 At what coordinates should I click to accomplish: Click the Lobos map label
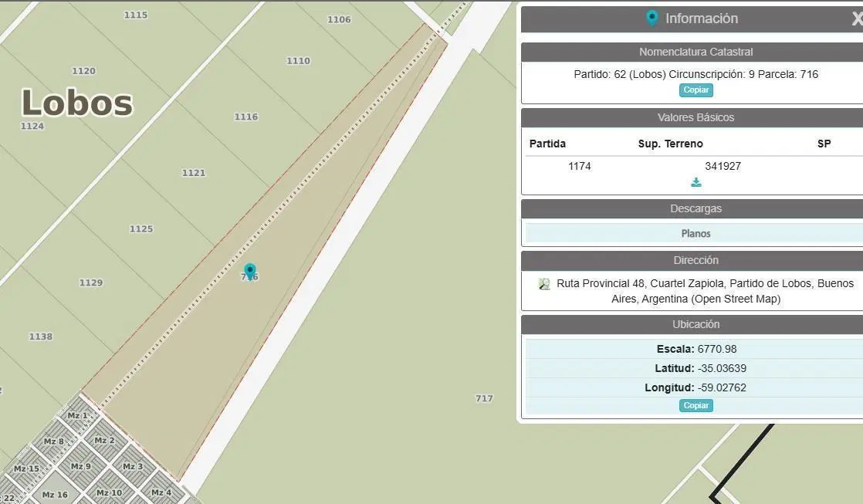pos(77,103)
